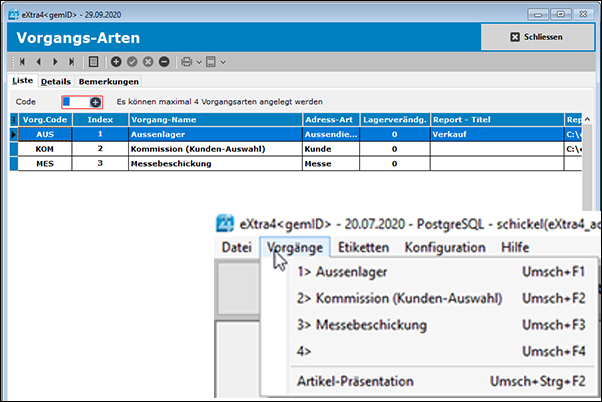Expand the printer dropdown arrow
602x402 pixels.
[198, 62]
